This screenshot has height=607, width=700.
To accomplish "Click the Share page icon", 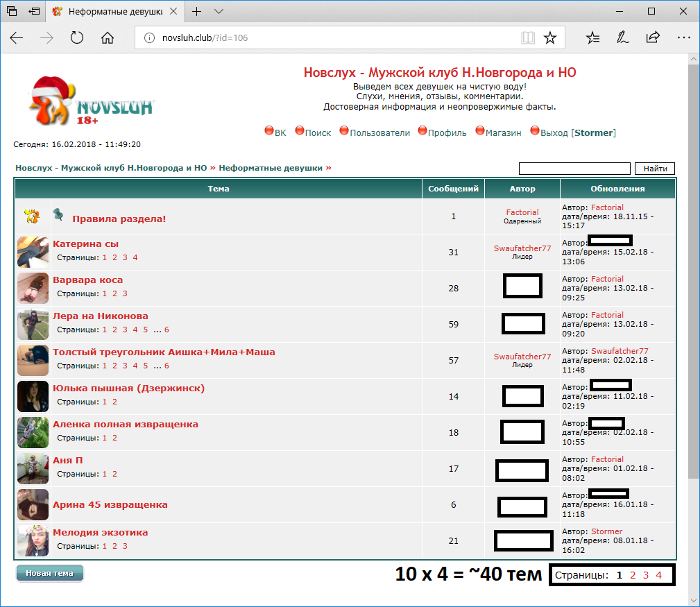I will 653,37.
